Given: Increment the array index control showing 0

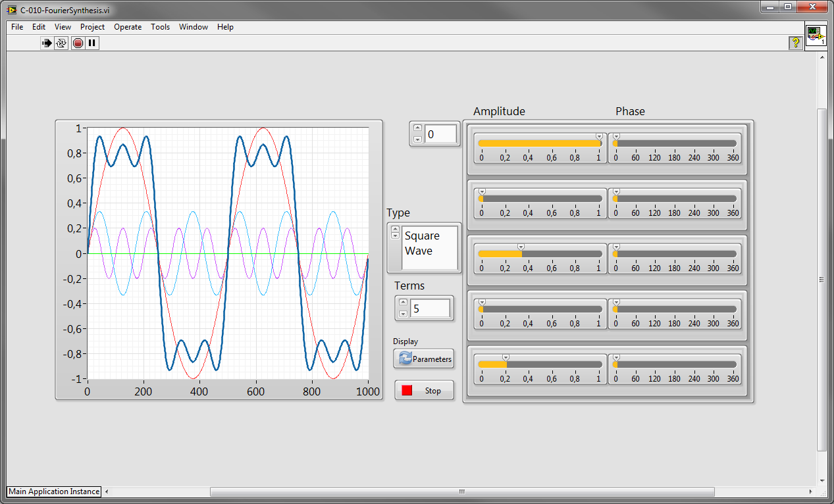Looking at the screenshot, I should tap(417, 129).
